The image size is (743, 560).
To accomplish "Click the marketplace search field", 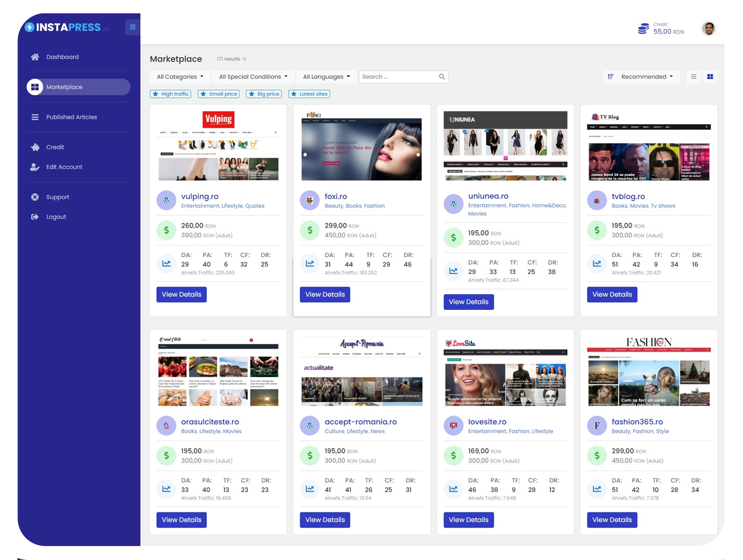I will [398, 77].
